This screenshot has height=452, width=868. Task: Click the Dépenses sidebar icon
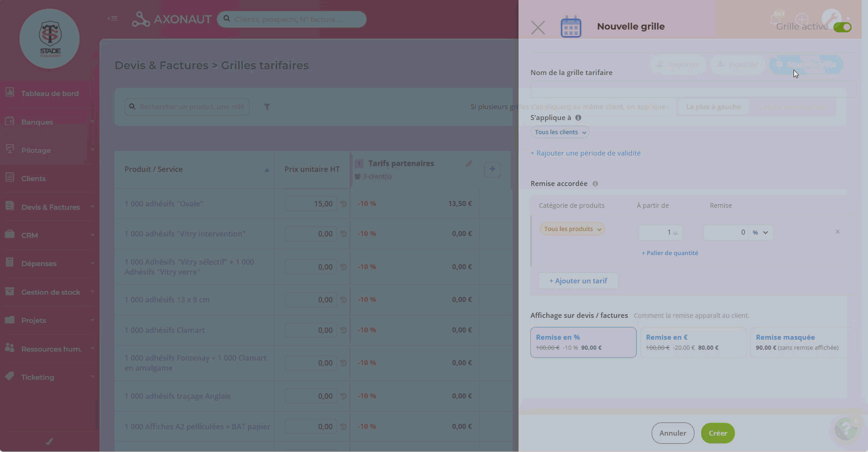(10, 262)
